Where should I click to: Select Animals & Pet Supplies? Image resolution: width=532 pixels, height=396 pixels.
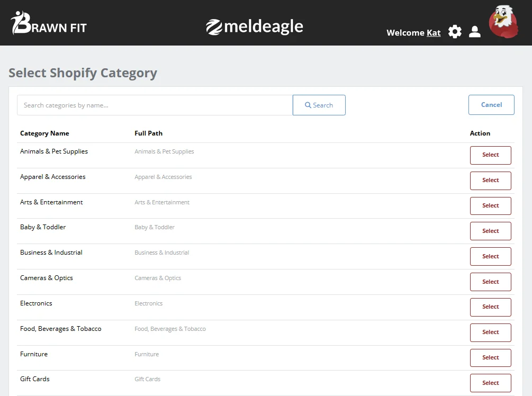[490, 155]
